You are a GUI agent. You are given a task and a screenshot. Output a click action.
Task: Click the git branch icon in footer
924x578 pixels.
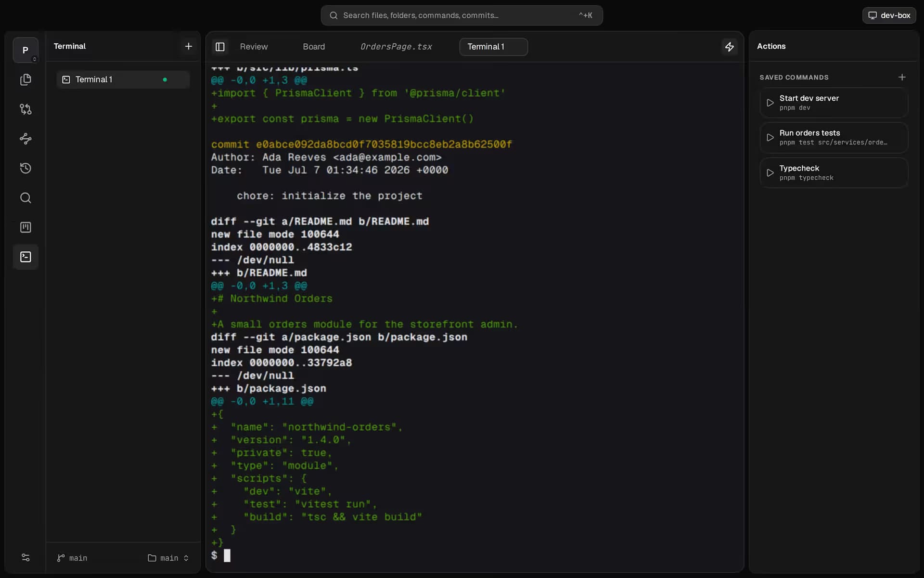click(61, 558)
